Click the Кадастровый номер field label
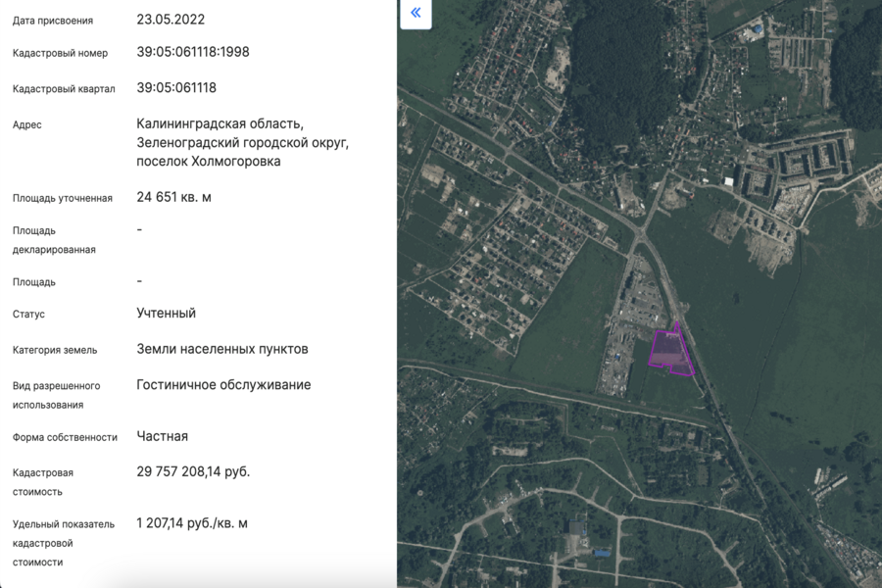 (x=60, y=53)
